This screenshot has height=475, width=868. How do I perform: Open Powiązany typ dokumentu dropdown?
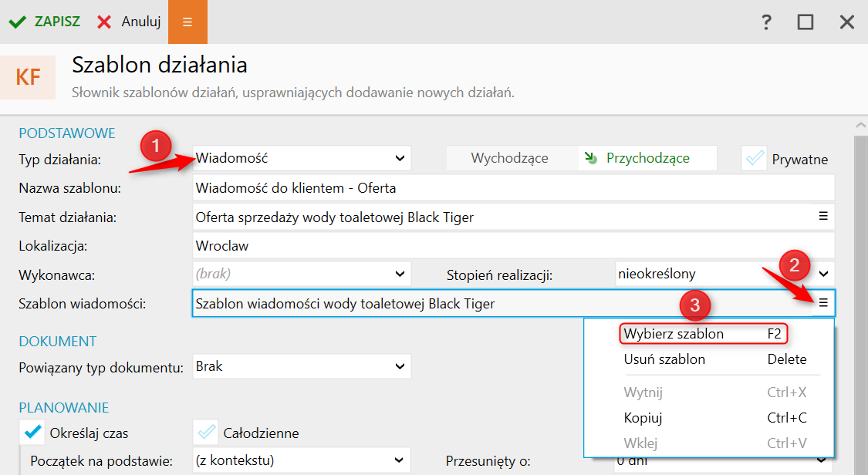301,366
